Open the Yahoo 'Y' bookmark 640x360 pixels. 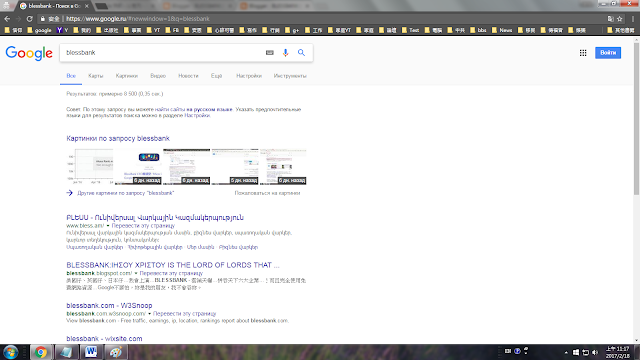(62, 30)
